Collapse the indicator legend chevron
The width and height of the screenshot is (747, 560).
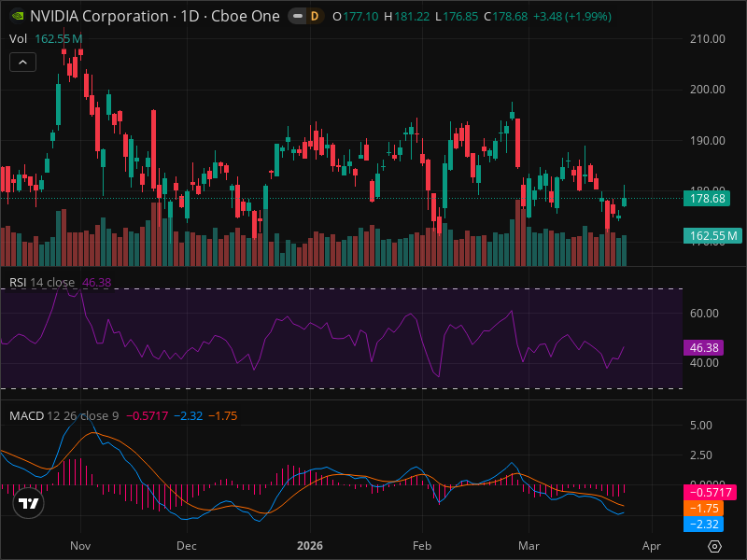pos(22,62)
